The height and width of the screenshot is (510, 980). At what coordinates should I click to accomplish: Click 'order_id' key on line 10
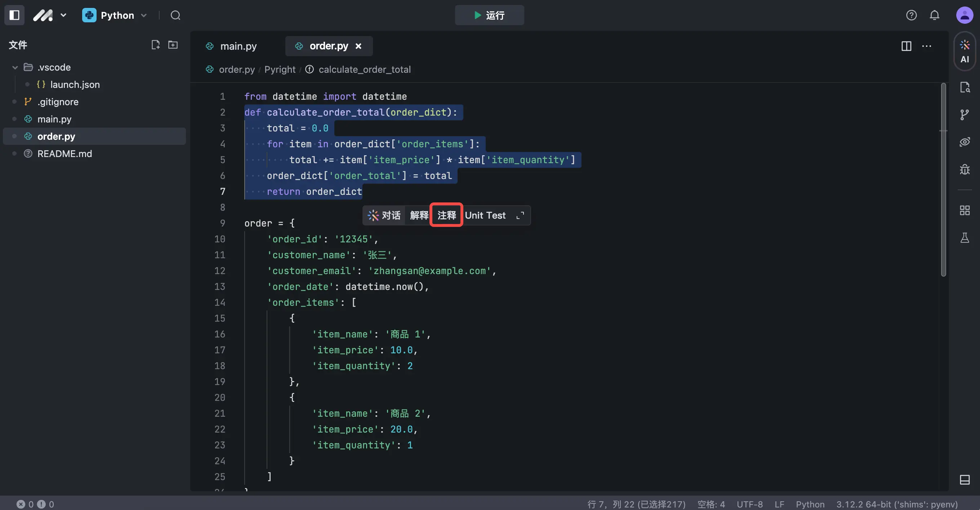click(295, 239)
